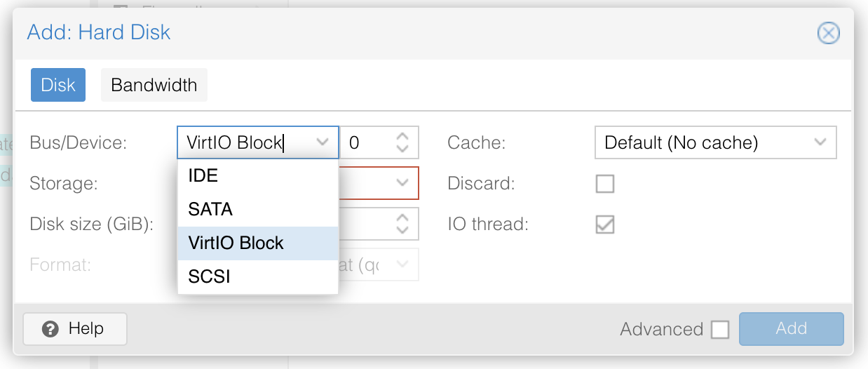
Task: Decrease disk size using spinner down arrow
Action: (402, 230)
